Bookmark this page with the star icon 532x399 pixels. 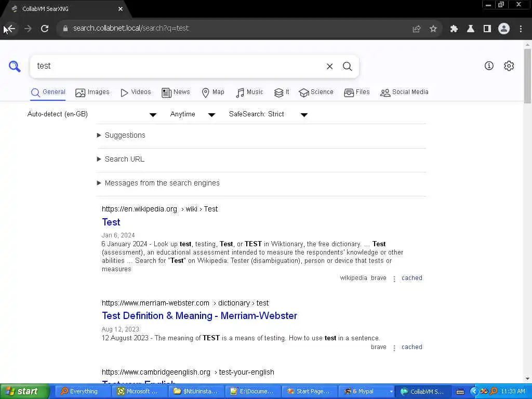(x=433, y=29)
